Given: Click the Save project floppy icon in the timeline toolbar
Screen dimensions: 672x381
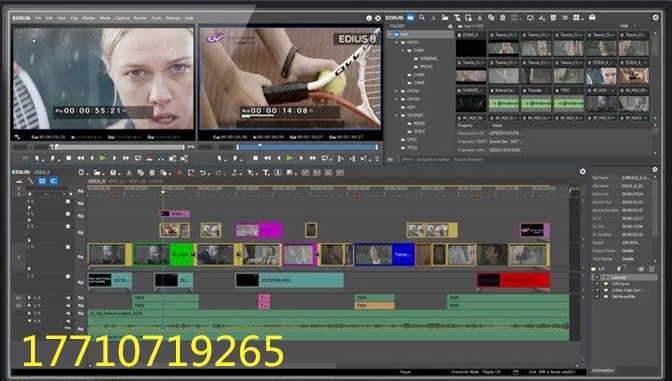Looking at the screenshot, I should coord(113,173).
